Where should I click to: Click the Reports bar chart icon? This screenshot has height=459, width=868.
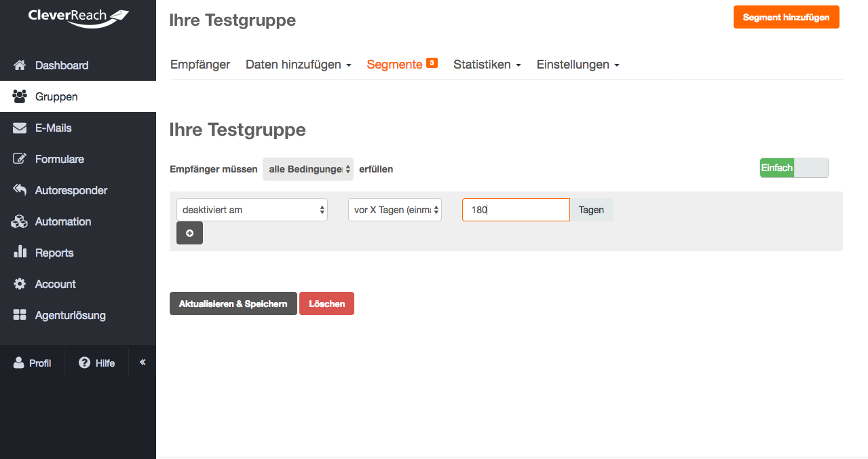[20, 253]
